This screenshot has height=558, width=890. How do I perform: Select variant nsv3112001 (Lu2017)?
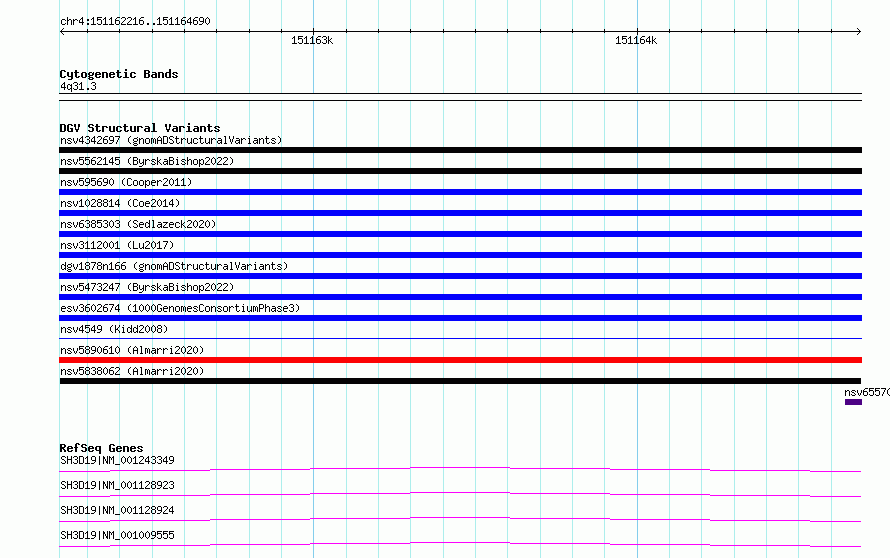coord(117,245)
